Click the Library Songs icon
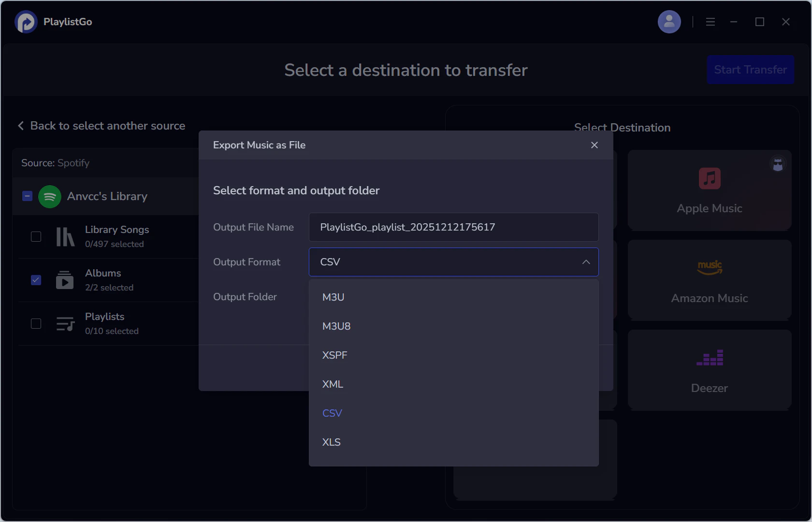 click(65, 236)
